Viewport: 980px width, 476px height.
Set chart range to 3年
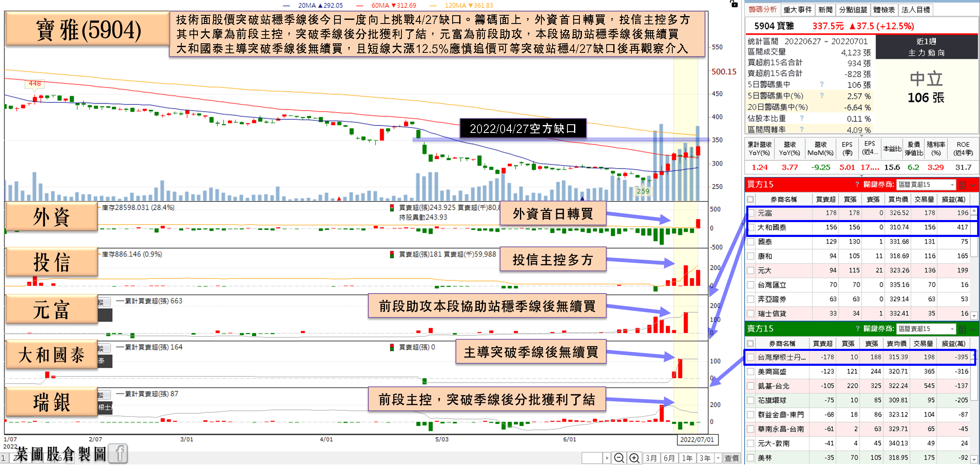click(x=705, y=458)
